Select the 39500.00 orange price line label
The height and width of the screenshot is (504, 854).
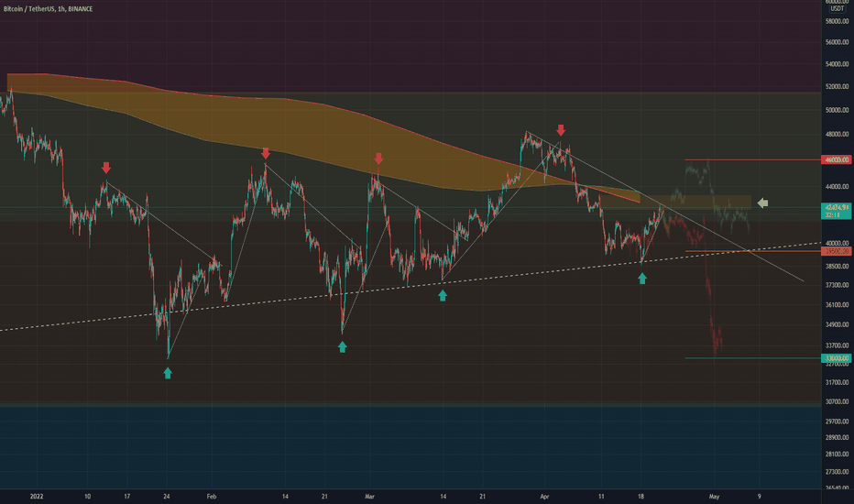(x=837, y=251)
